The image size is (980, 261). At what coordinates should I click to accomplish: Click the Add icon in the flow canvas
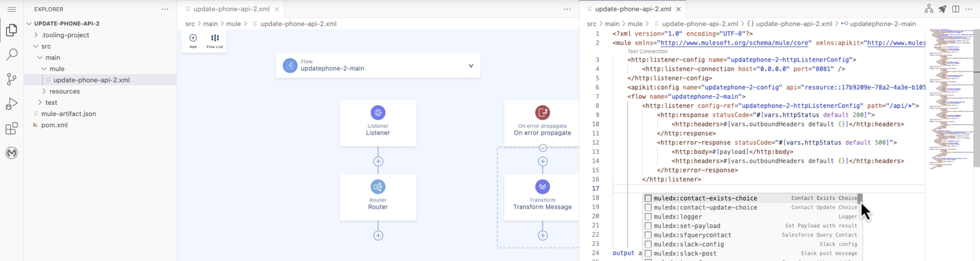pyautogui.click(x=193, y=38)
